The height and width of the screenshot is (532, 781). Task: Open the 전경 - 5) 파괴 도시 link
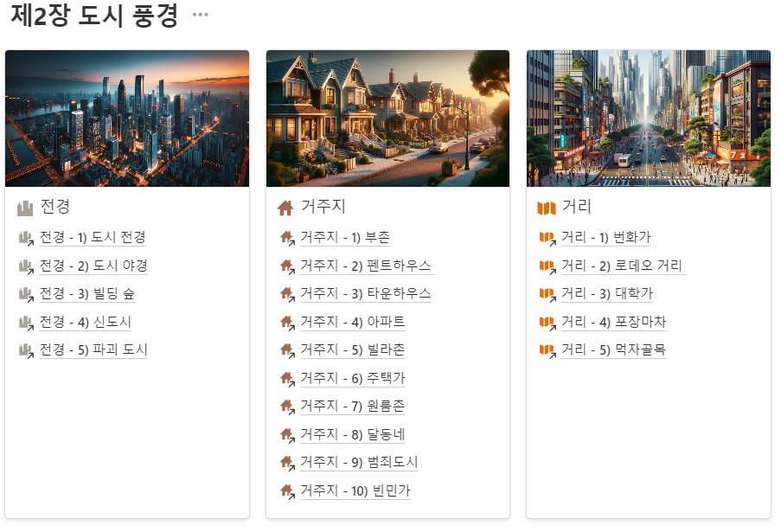point(93,350)
